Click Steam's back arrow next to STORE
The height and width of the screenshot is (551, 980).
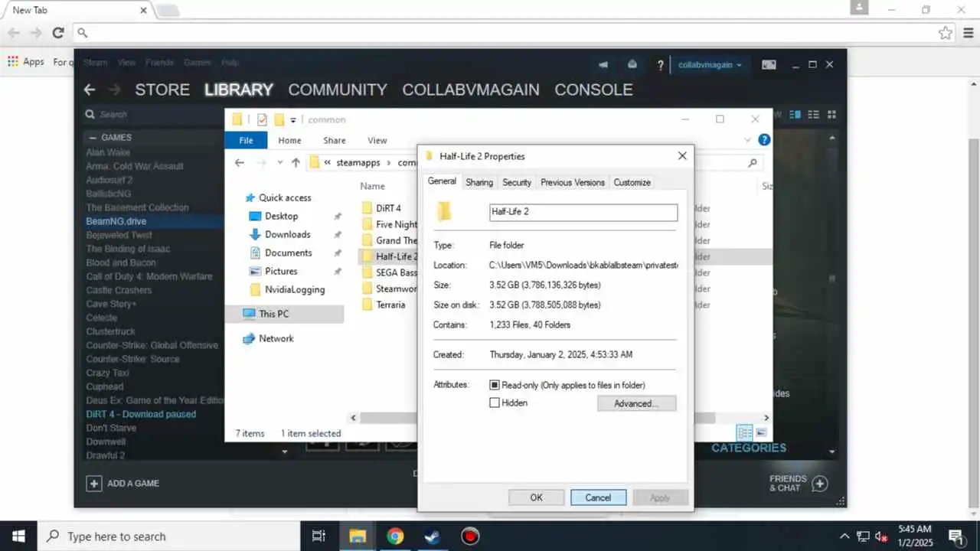coord(90,90)
